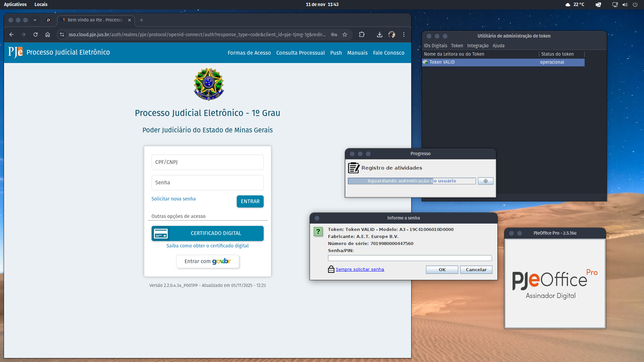Open browser downloads icon
644x362 pixels.
(379, 35)
